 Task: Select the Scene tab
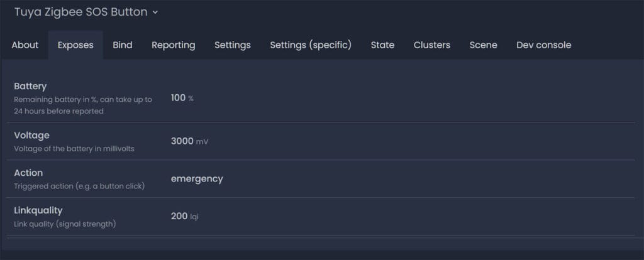[x=483, y=45]
